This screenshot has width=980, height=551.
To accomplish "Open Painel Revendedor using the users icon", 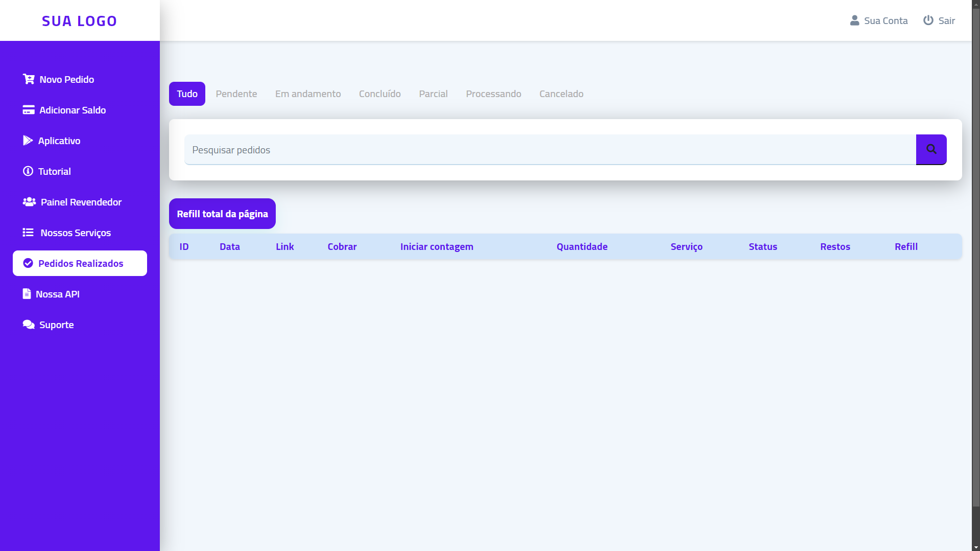I will click(x=29, y=201).
